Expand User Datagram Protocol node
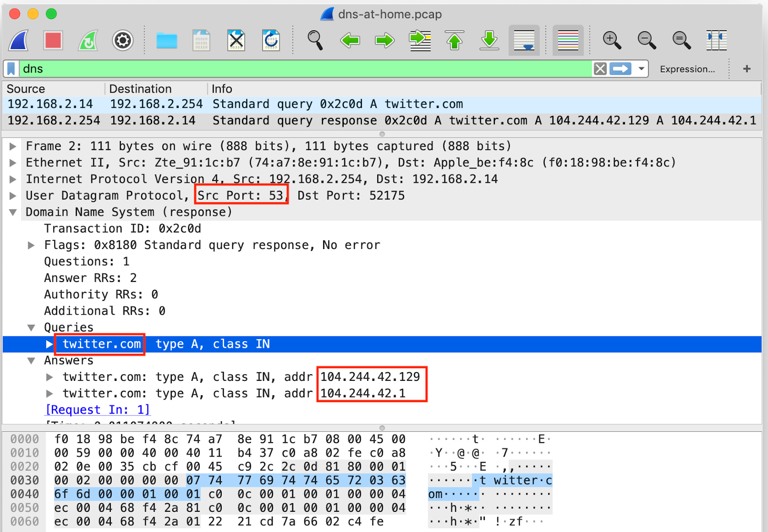The width and height of the screenshot is (768, 532). [x=13, y=196]
